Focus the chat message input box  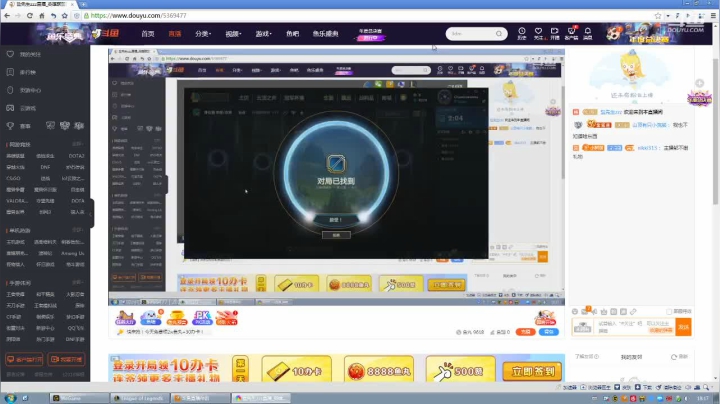635,327
